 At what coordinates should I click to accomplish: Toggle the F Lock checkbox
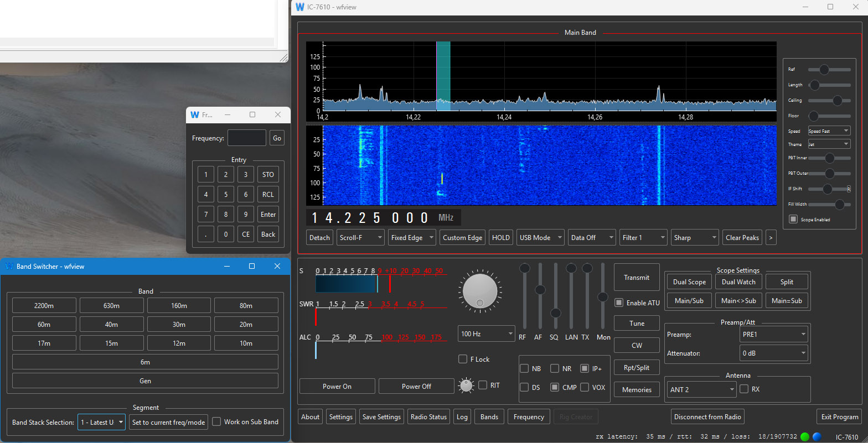coord(463,359)
